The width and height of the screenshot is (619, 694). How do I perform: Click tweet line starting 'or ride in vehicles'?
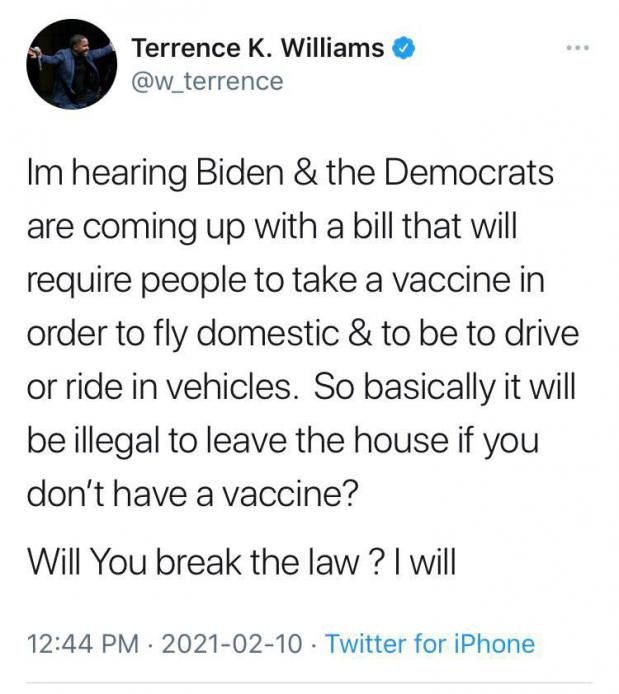(x=301, y=386)
